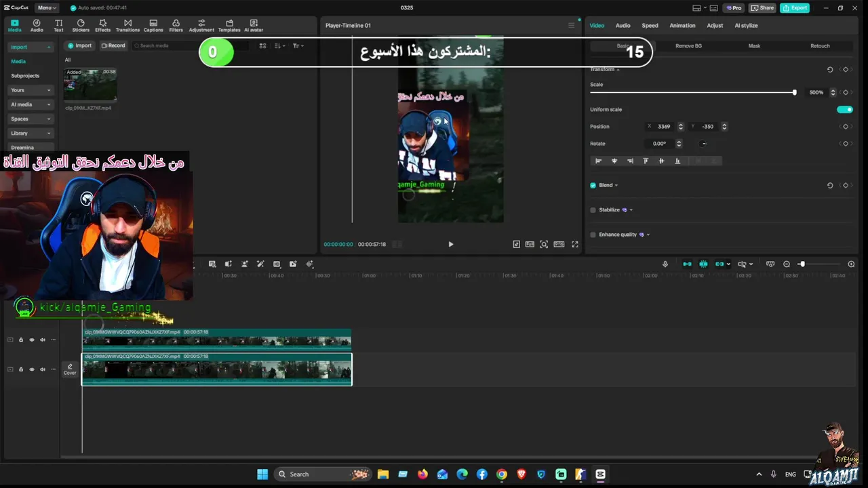Image resolution: width=868 pixels, height=488 pixels.
Task: Toggle the Uniform scale switch
Action: (845, 109)
